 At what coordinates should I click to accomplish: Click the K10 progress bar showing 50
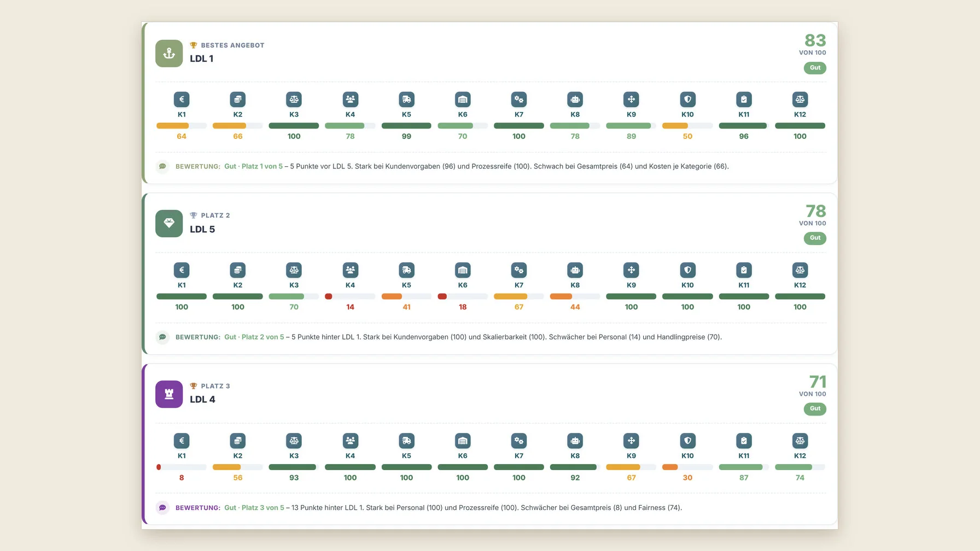(687, 126)
